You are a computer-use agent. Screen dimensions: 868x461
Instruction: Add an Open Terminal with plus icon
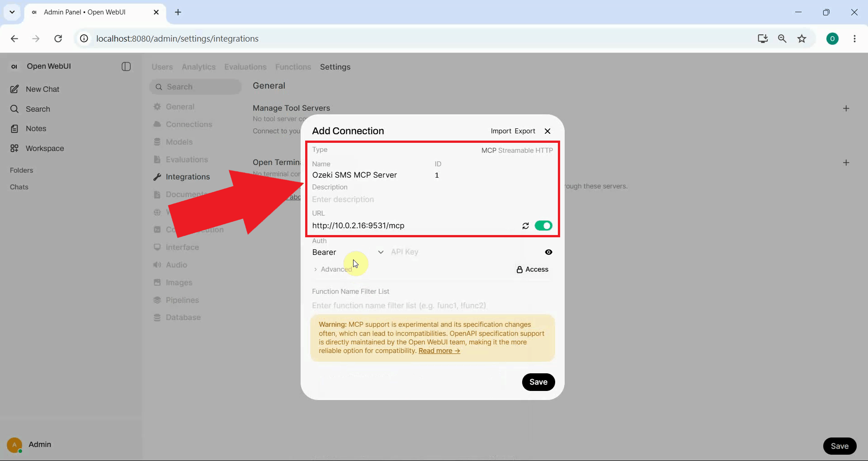tap(846, 163)
